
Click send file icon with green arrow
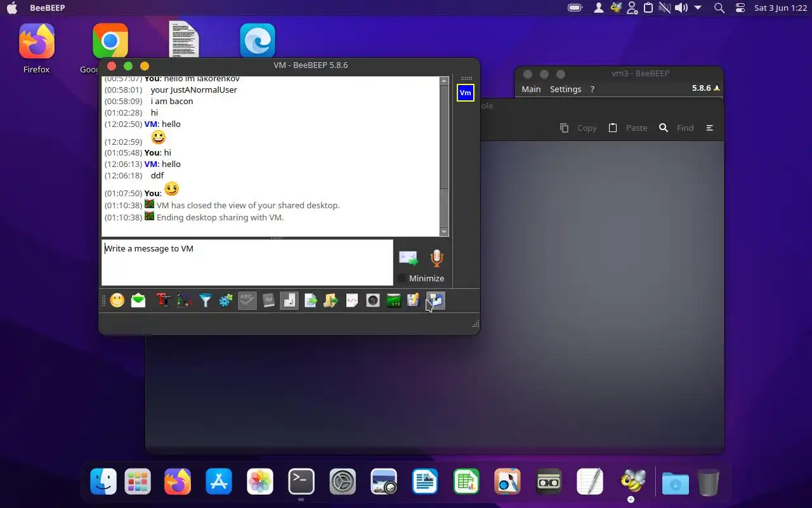(x=310, y=300)
